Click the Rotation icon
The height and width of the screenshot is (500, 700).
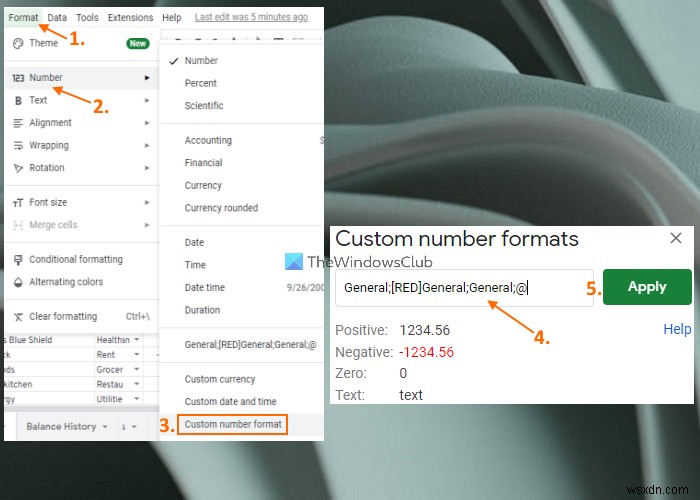(x=18, y=168)
